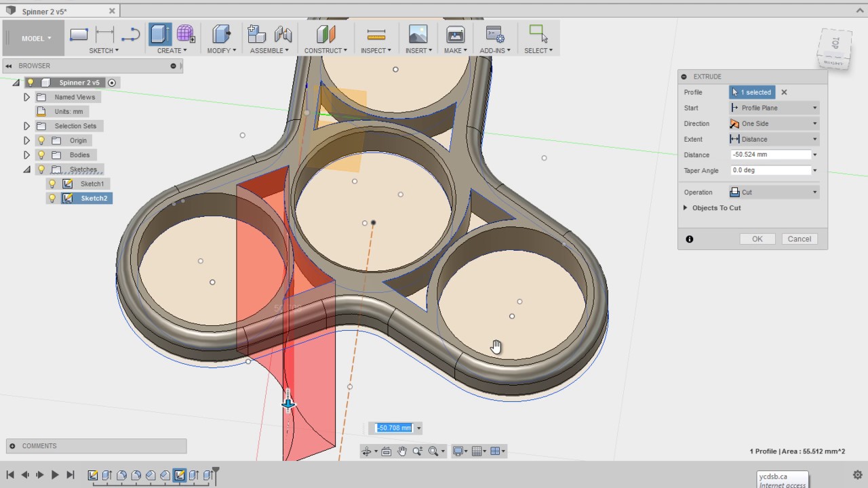Collapse the Spinner 2 v5 root node
868x488 pixels.
pyautogui.click(x=16, y=83)
